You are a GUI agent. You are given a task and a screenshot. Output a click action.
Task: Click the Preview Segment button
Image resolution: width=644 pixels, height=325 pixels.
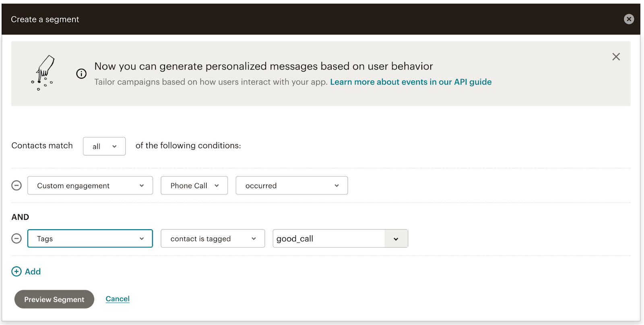[54, 299]
